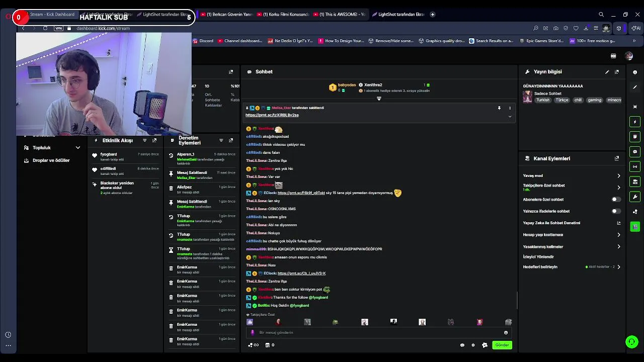Open Channel dashboard bookmark
The width and height of the screenshot is (644, 362).
240,41
